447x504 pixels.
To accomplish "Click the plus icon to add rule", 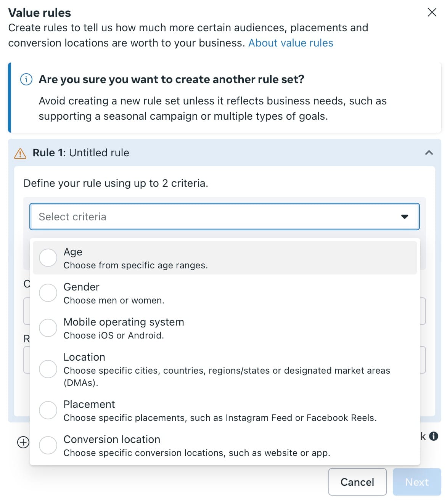I will tap(23, 442).
